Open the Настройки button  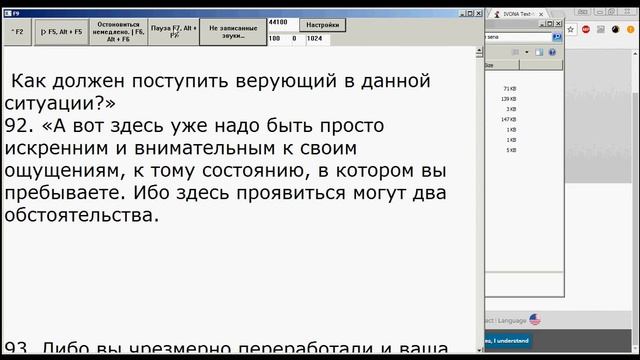pos(322,25)
